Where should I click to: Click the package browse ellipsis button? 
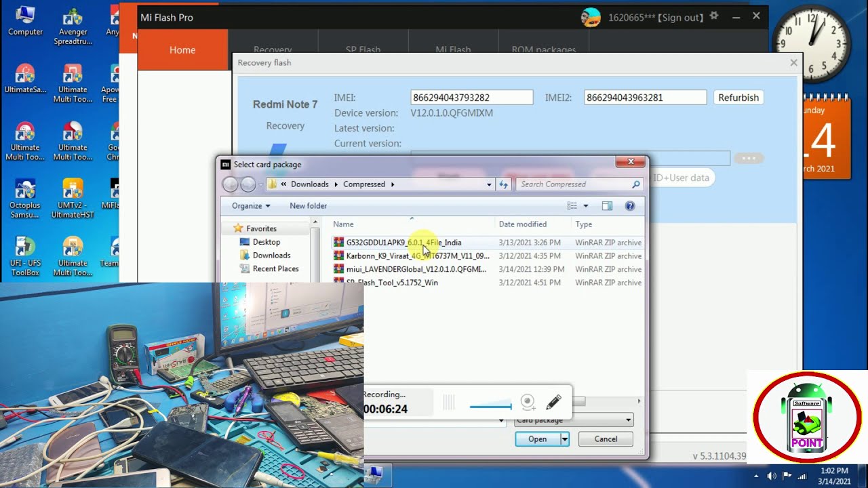tap(749, 159)
